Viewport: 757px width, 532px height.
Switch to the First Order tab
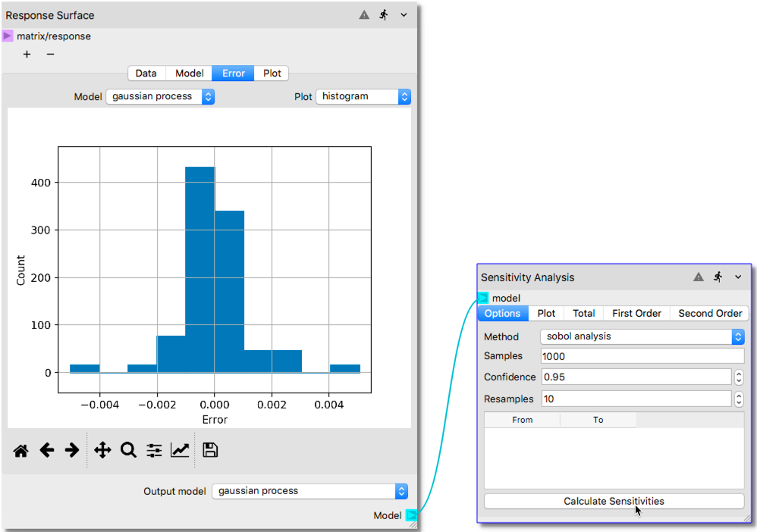coord(636,313)
